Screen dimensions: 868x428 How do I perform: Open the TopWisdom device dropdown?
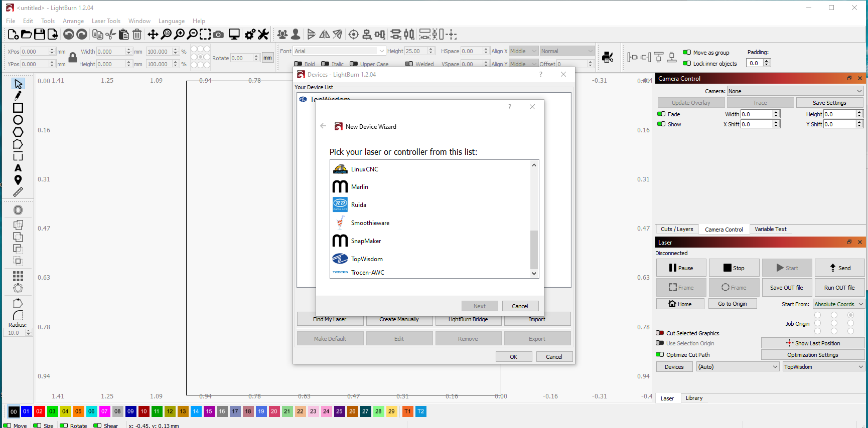tap(824, 367)
